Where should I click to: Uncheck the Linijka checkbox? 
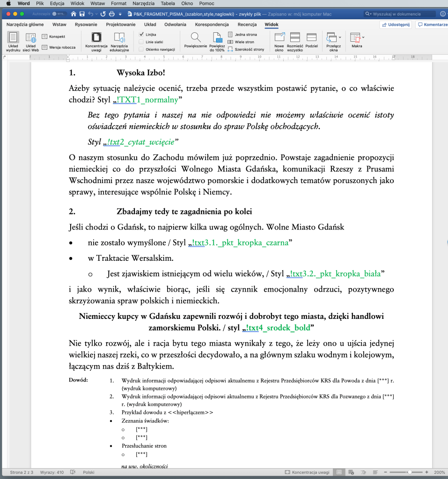coord(142,35)
